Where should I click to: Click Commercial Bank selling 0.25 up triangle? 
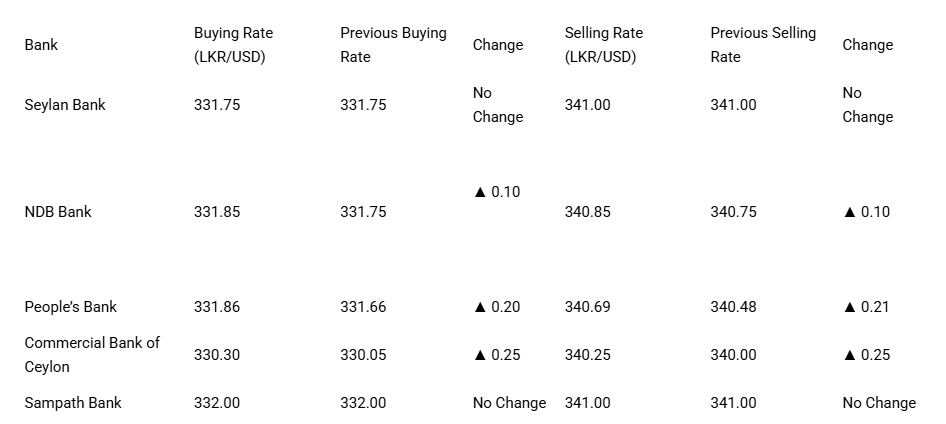click(x=850, y=355)
